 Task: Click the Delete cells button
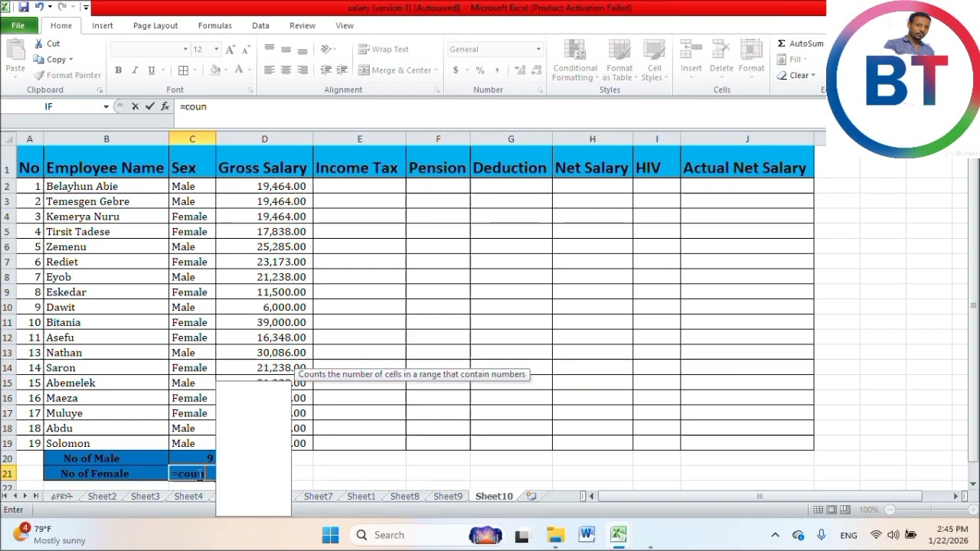[x=721, y=58]
